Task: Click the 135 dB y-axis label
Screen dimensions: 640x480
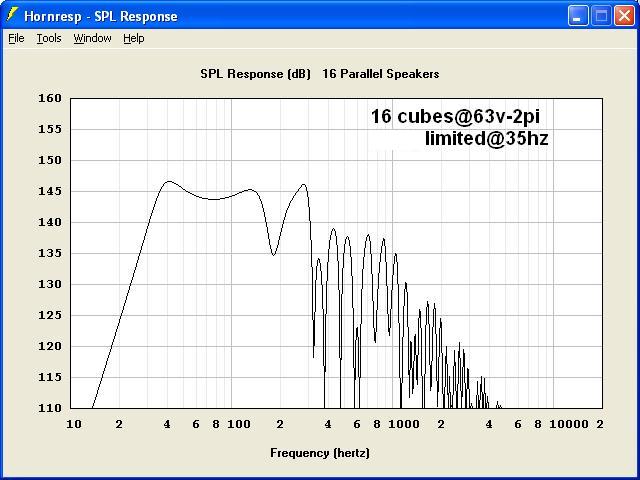Action: click(x=50, y=253)
